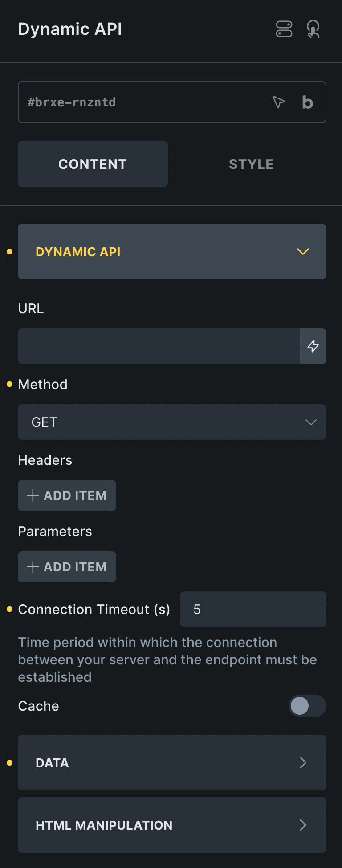342x868 pixels.
Task: Click the Bricks 'b' icon in ID field
Action: point(307,102)
